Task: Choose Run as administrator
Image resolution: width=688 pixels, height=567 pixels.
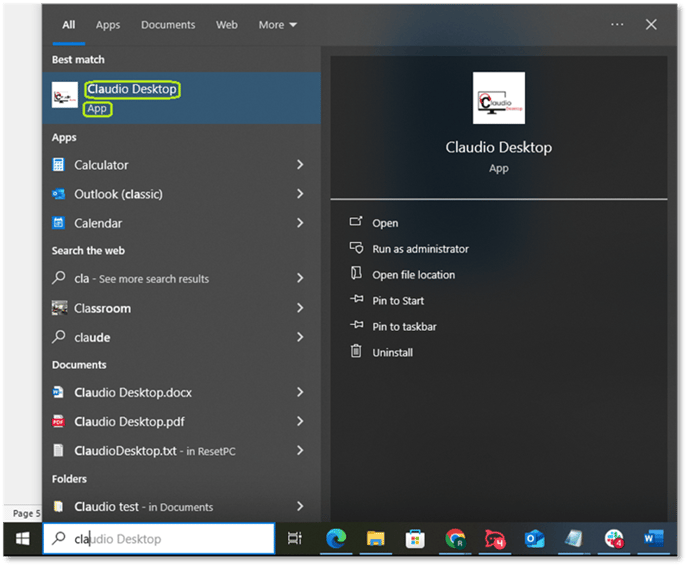Action: (x=420, y=249)
